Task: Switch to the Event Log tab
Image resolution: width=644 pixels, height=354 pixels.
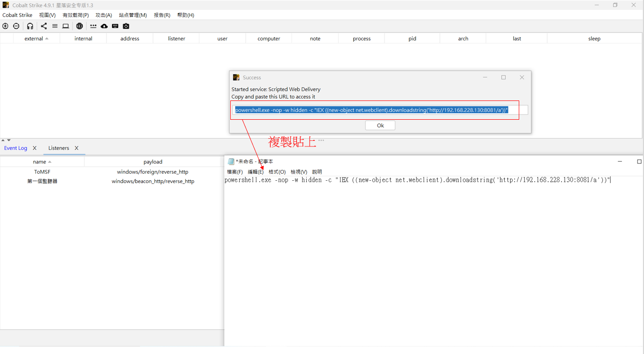Action: click(x=15, y=148)
